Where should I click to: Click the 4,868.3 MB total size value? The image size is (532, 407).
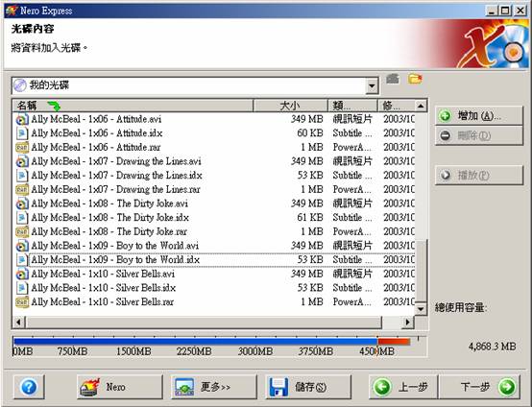(x=492, y=347)
